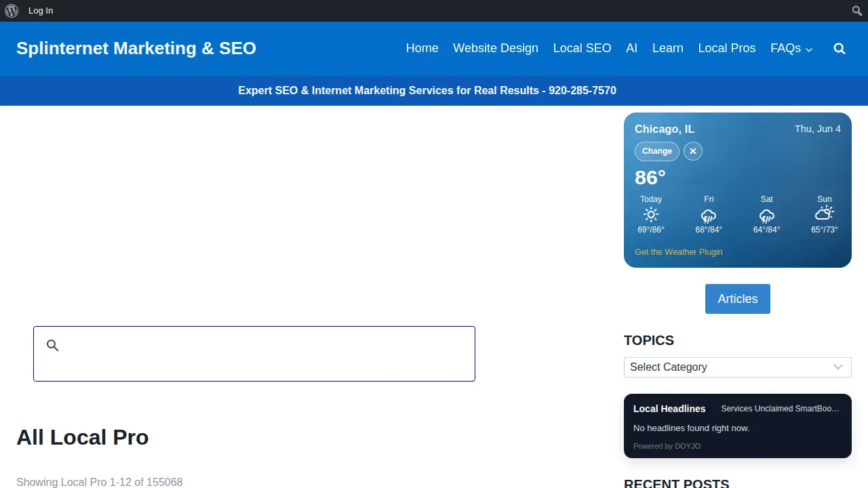Open the Articles button
Viewport: 868px width, 488px height.
pos(738,299)
